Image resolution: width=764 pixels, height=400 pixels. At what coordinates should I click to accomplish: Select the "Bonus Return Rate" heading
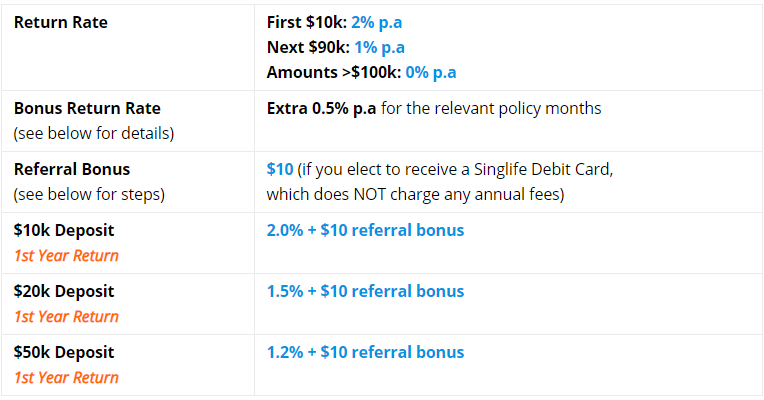[87, 108]
